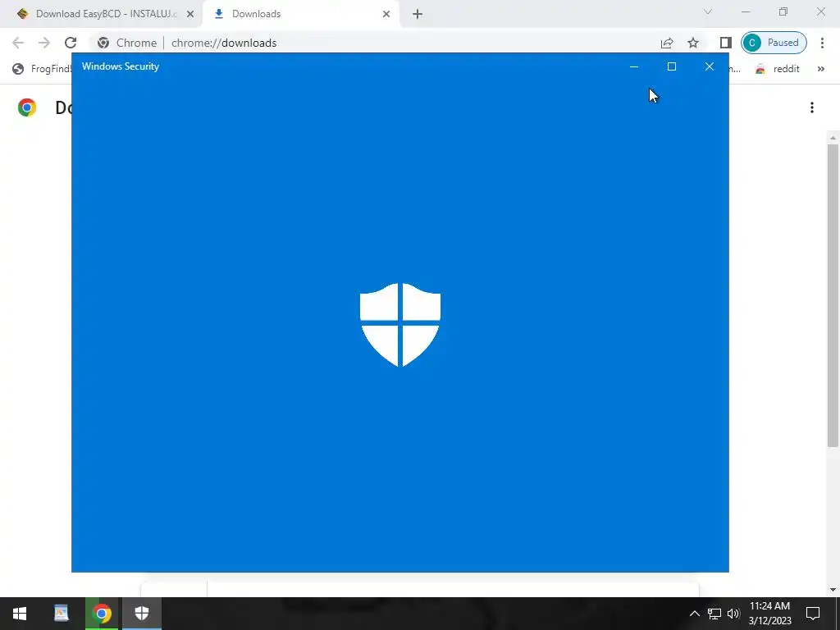Screen dimensions: 840x630
Task: Open the taskbar clock showing 11:24 AM
Action: point(769,614)
